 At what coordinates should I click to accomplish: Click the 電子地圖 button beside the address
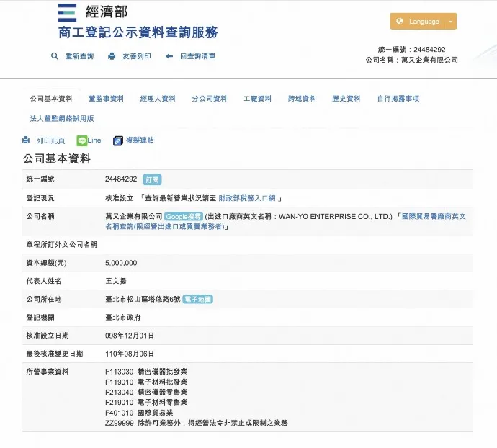point(198,299)
